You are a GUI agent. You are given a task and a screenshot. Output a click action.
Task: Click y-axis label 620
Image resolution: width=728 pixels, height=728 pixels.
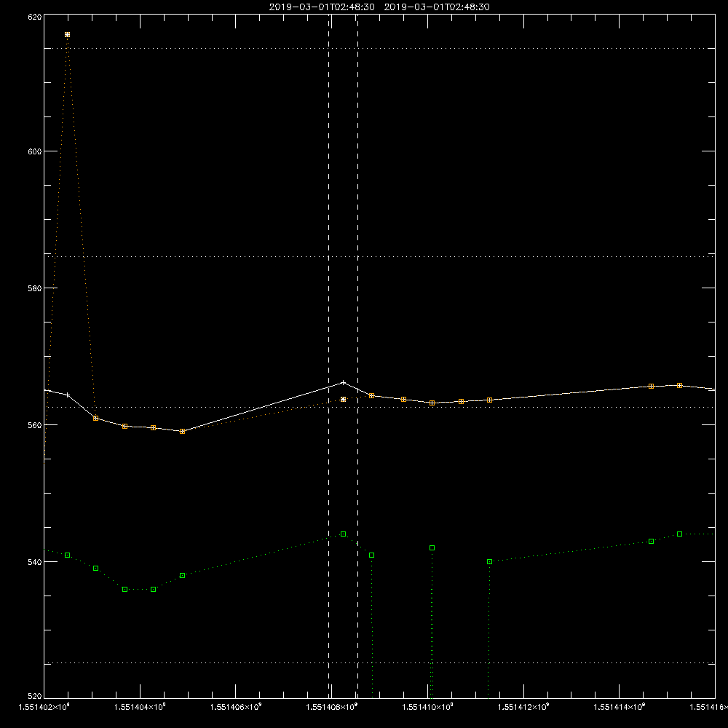[x=35, y=17]
